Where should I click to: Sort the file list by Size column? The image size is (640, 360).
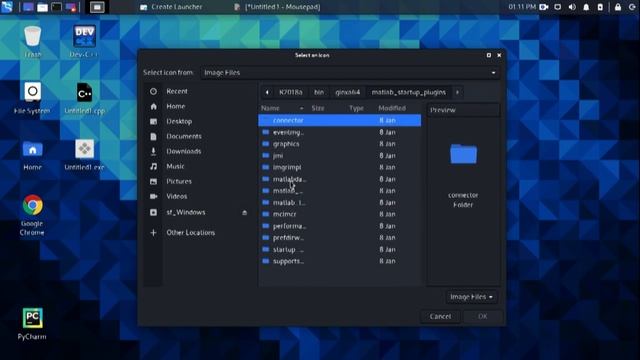[318, 108]
